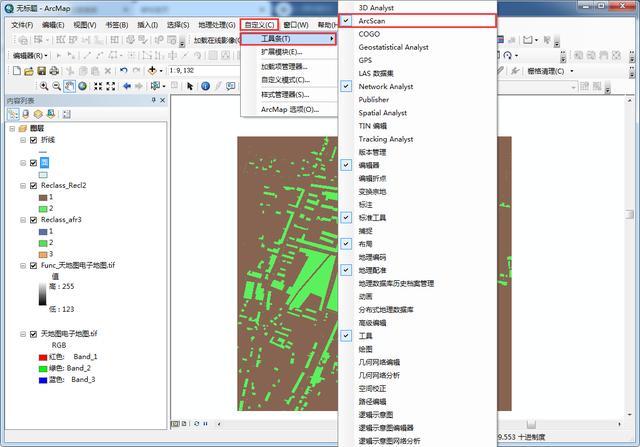Activate the Pan hand tool
640x447 pixels.
point(69,86)
